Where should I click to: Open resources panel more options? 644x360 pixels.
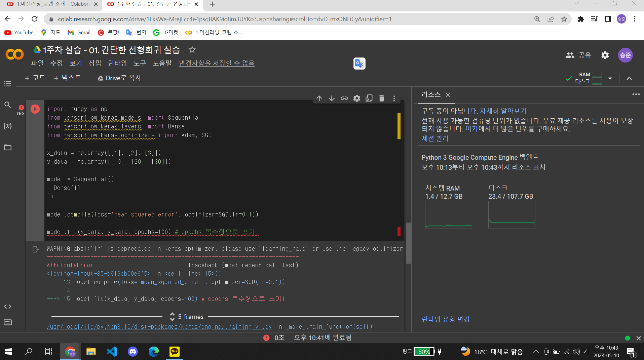coord(636,94)
